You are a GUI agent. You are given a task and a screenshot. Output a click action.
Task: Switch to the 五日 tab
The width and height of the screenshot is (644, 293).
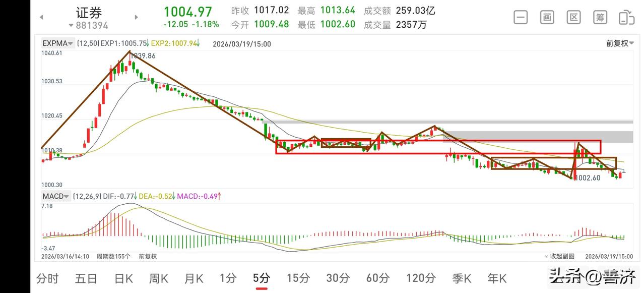click(x=86, y=278)
